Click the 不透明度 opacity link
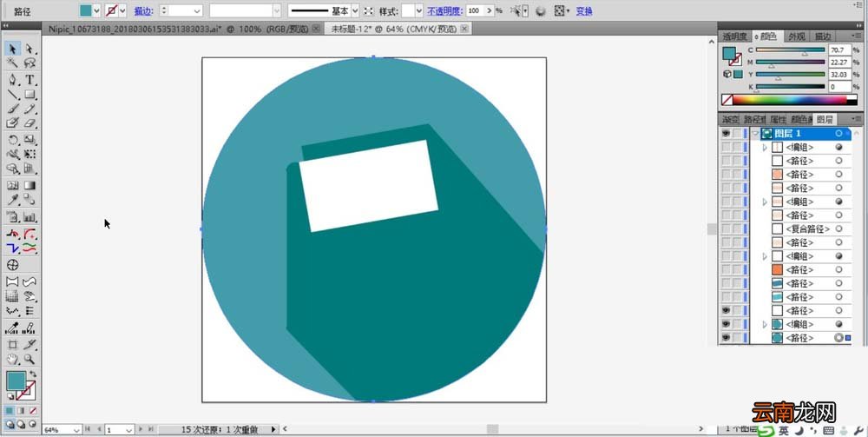 pyautogui.click(x=444, y=11)
